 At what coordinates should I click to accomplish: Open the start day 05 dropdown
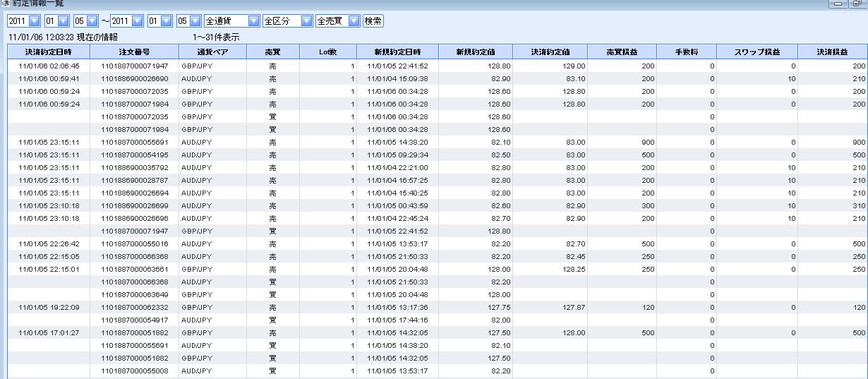click(86, 21)
